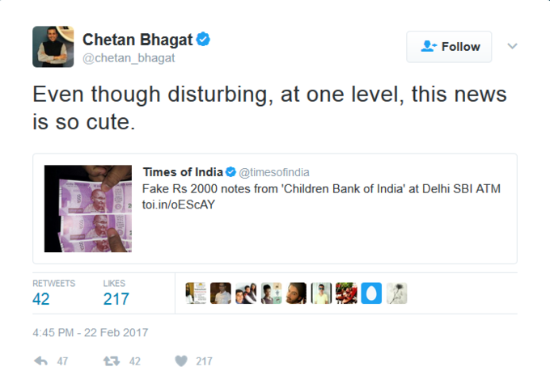Click the 4:45 PM - 22 Feb 2017 timestamp

pyautogui.click(x=90, y=332)
